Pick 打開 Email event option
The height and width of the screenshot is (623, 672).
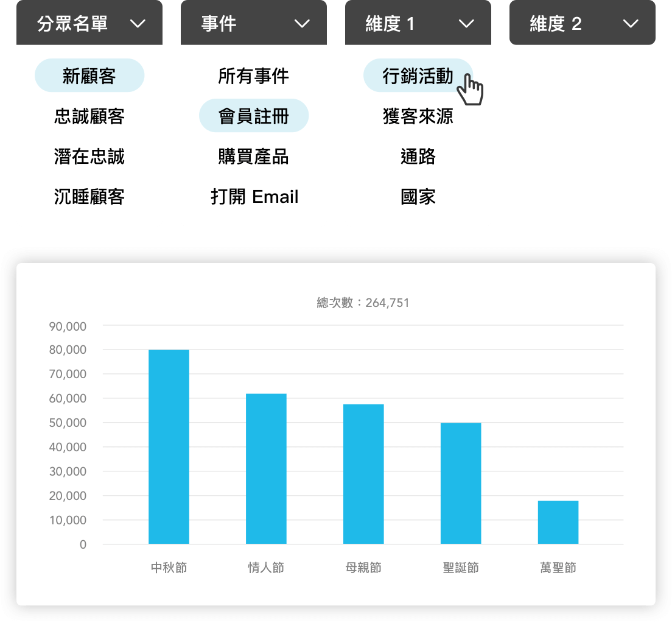(x=254, y=197)
